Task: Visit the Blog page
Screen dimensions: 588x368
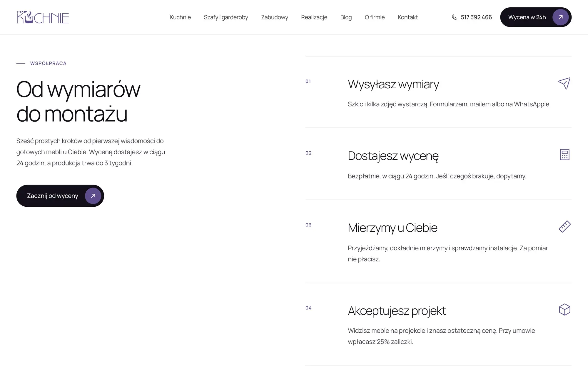Action: point(346,17)
